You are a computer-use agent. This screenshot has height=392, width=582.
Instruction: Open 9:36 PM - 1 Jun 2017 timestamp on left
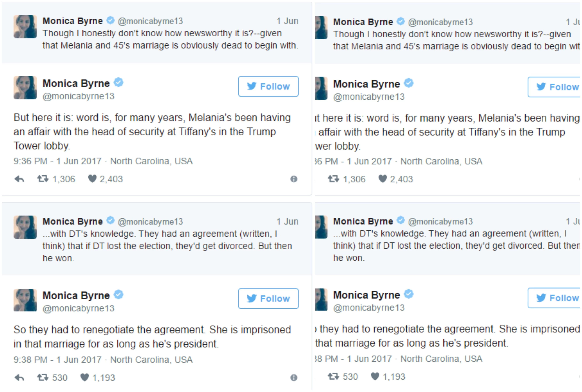[58, 161]
